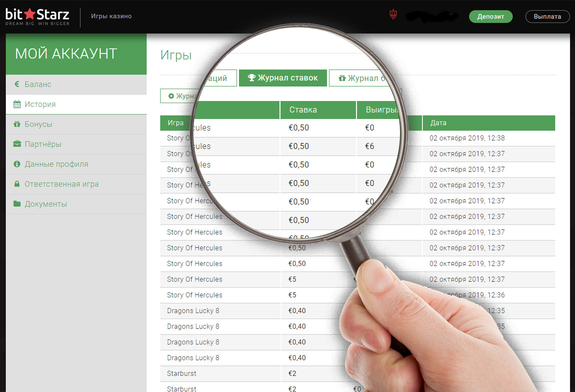Click the red robot avatar icon
The image size is (575, 392).
[x=393, y=15]
